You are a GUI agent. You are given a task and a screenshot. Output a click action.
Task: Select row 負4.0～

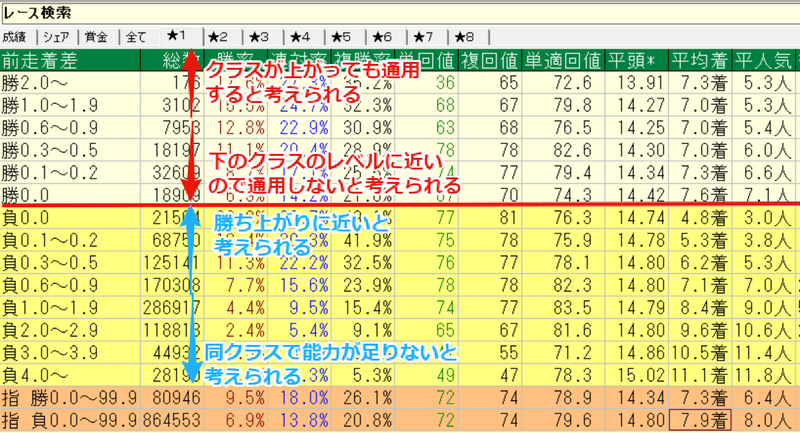pyautogui.click(x=400, y=375)
